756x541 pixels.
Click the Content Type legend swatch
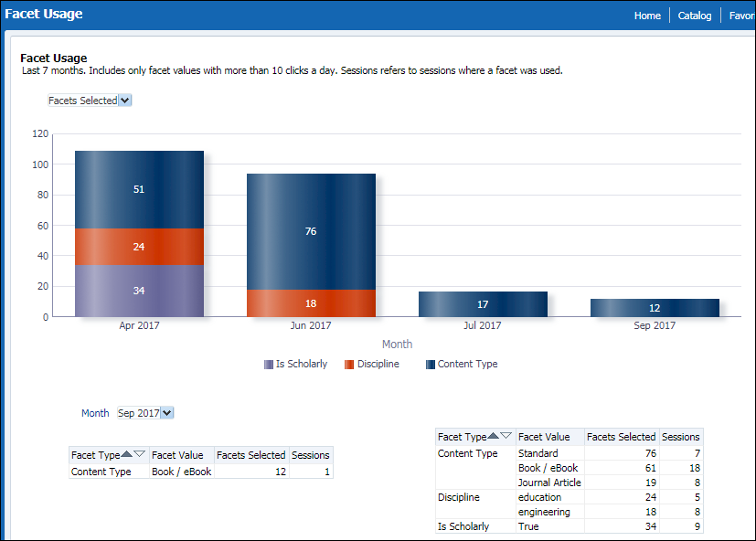[431, 365]
